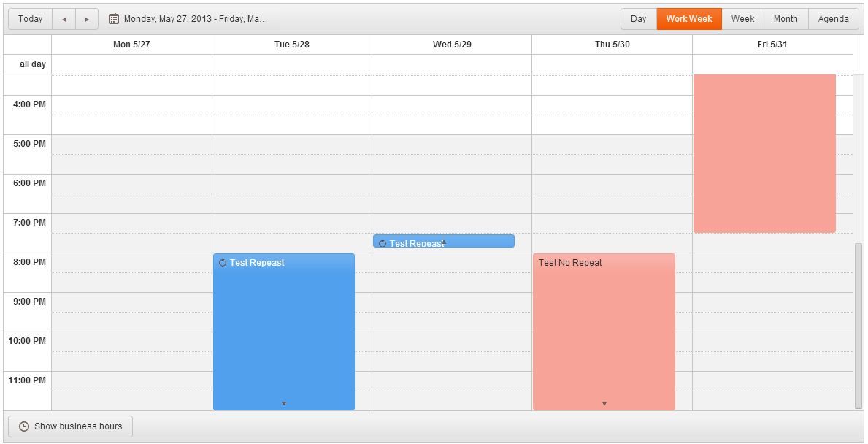Viewport: 868px width, 444px height.
Task: Click the previous week arrow icon
Action: tap(64, 19)
